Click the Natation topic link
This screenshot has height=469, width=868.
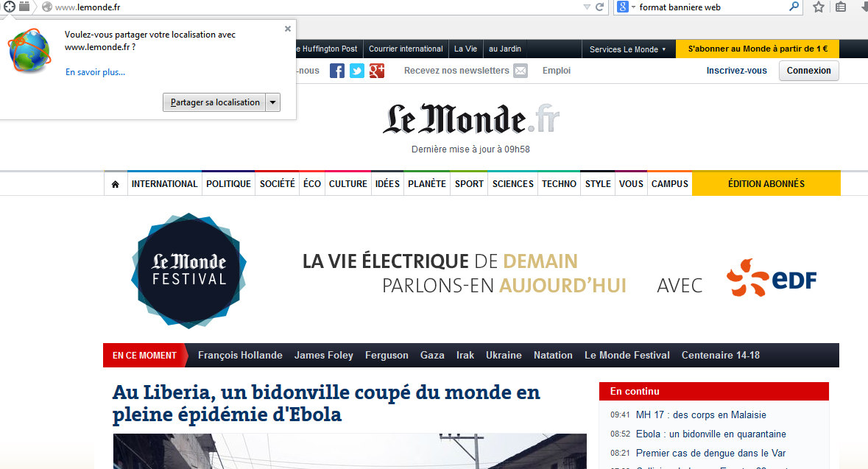pos(553,356)
